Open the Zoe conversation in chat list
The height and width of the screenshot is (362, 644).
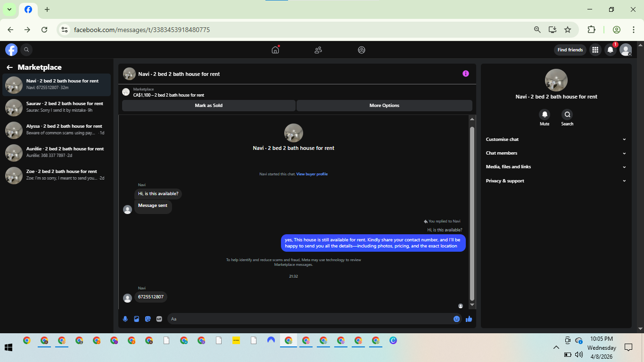tap(57, 175)
